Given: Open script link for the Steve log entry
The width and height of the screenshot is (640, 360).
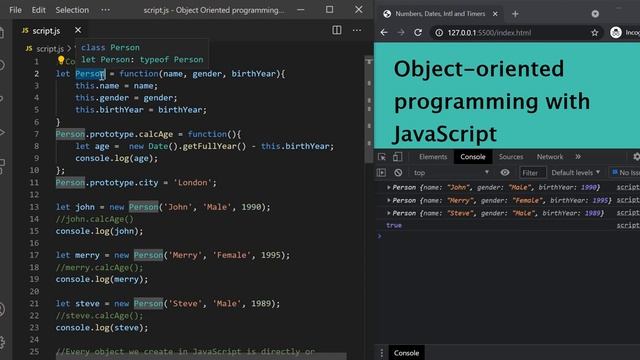Looking at the screenshot, I should [x=628, y=213].
